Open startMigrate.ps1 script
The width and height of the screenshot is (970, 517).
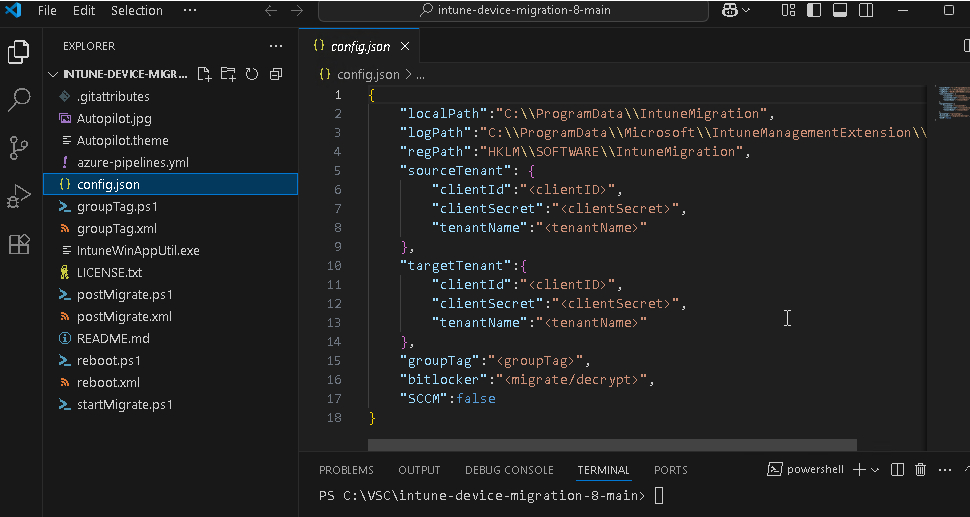[124, 404]
